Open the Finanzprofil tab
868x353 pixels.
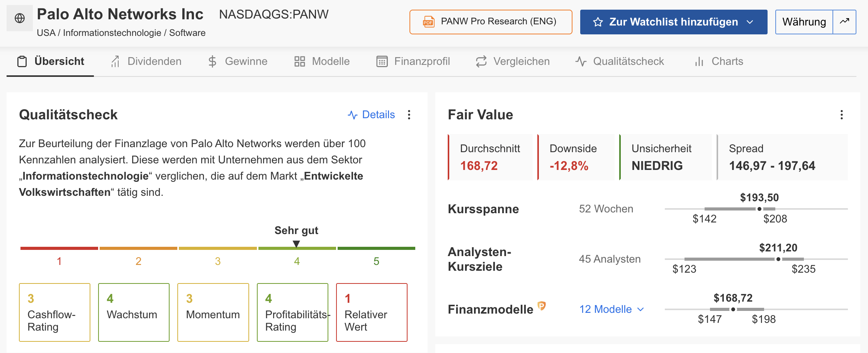[x=413, y=61]
